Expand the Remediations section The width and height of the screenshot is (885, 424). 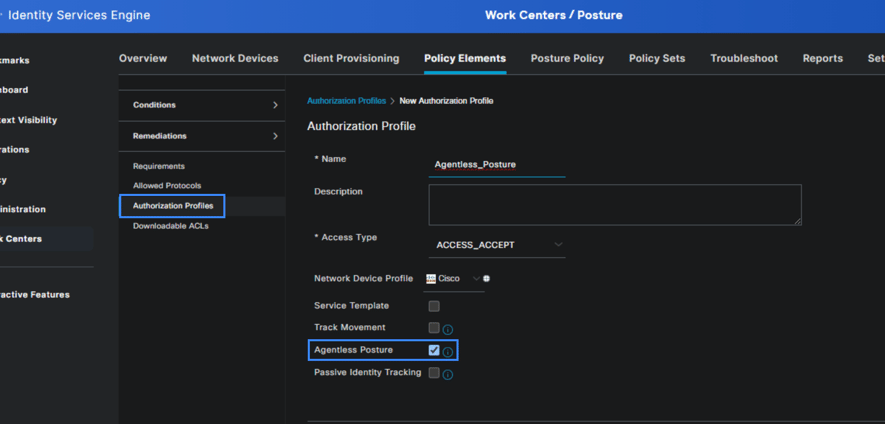[202, 136]
